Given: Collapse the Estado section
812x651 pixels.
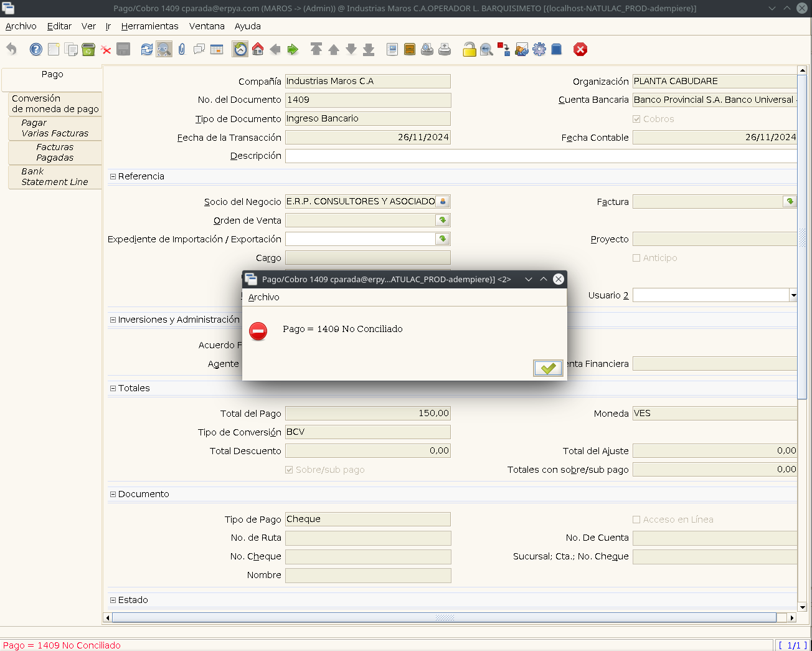Looking at the screenshot, I should point(113,600).
